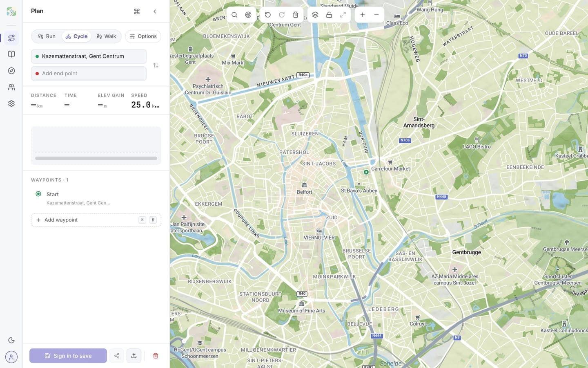Search the map with magnifier icon
This screenshot has width=588, height=368.
(234, 15)
